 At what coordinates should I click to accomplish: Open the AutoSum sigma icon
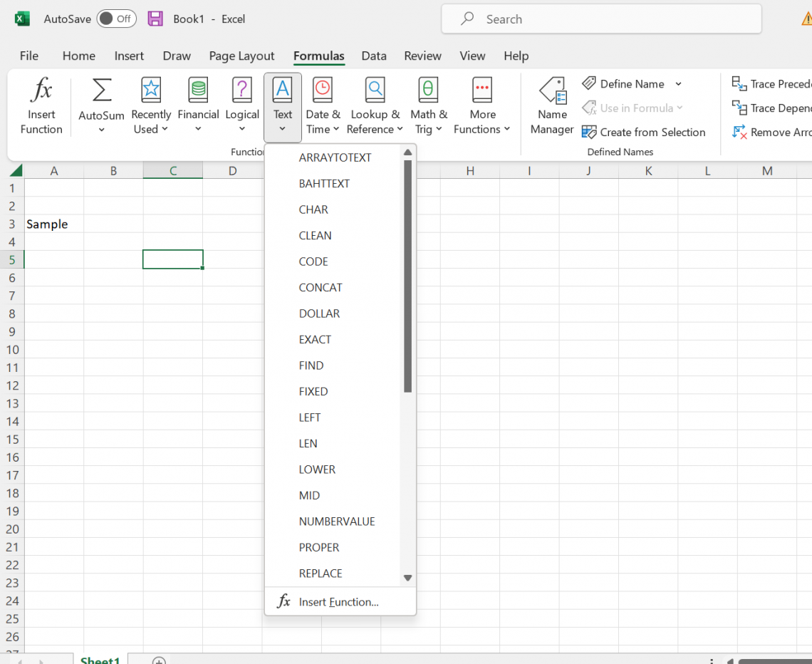pyautogui.click(x=101, y=91)
